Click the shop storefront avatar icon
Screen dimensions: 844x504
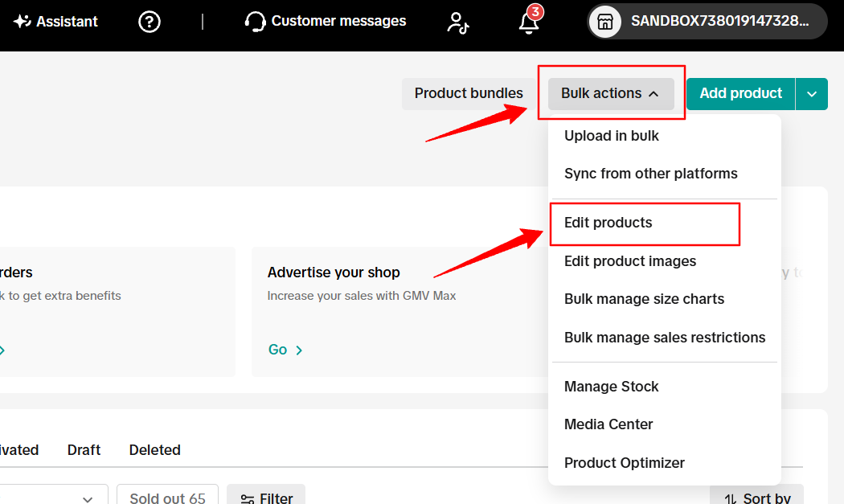[605, 22]
